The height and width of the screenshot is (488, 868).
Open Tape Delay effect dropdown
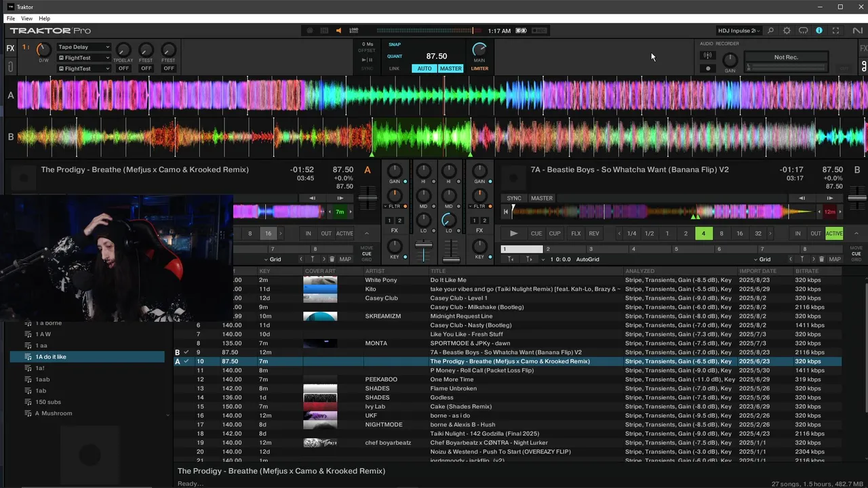click(83, 47)
